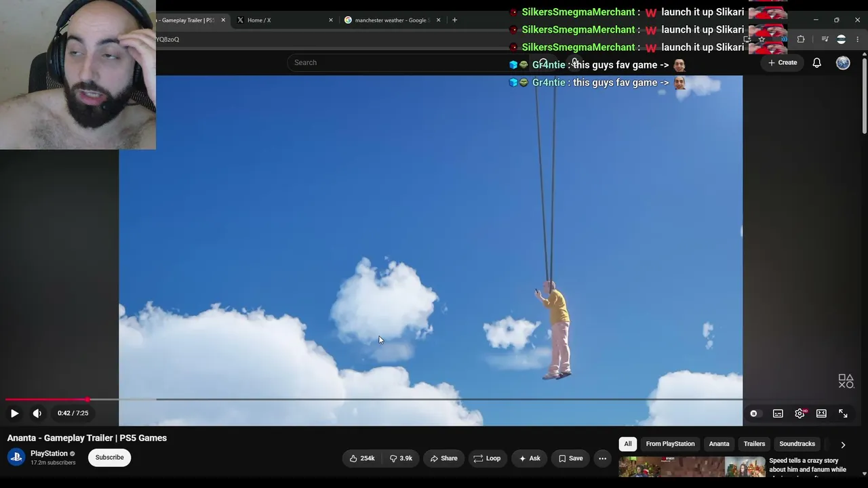The height and width of the screenshot is (488, 868).
Task: Open the YouTube account avatar menu
Action: (843, 62)
